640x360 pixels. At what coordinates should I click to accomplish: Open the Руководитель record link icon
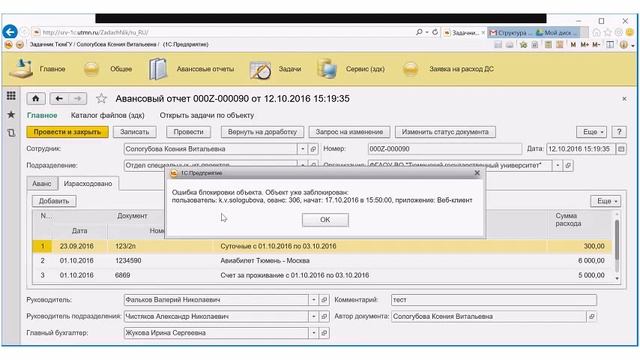[x=324, y=300]
